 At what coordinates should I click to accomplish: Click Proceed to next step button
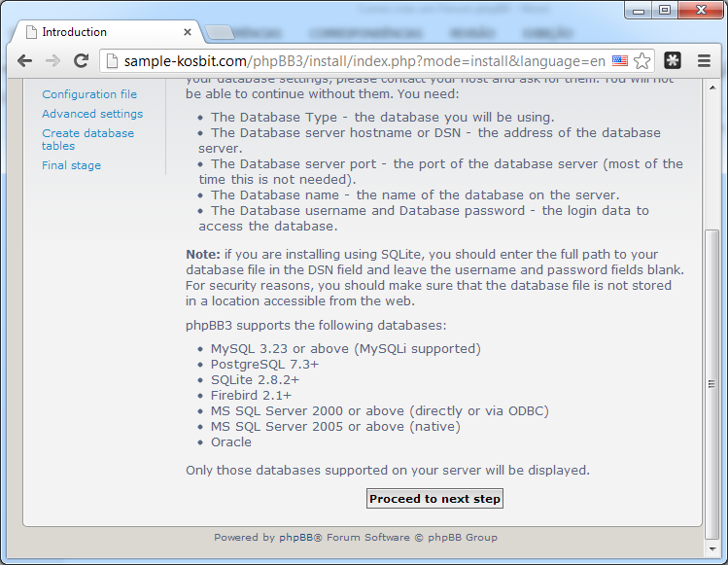[x=434, y=499]
